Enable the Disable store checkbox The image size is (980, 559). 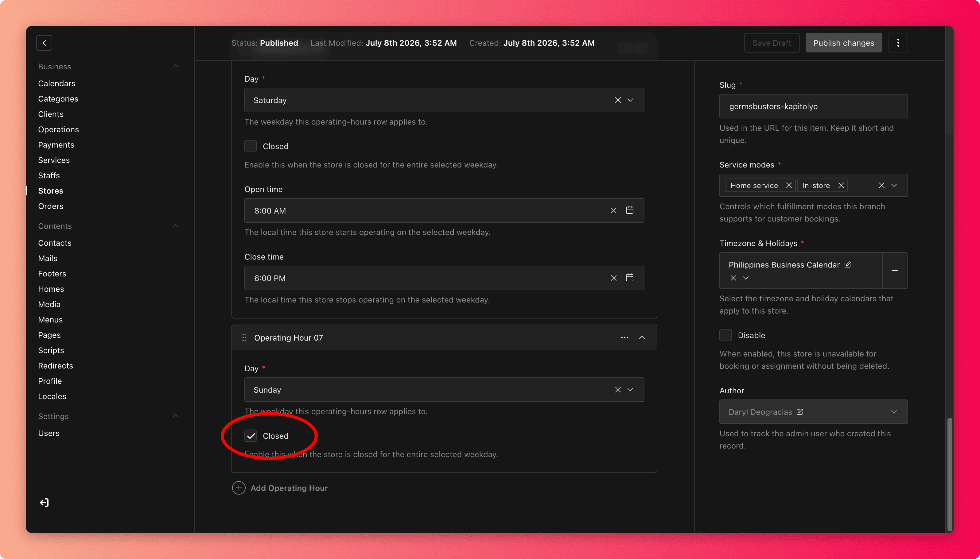[725, 335]
